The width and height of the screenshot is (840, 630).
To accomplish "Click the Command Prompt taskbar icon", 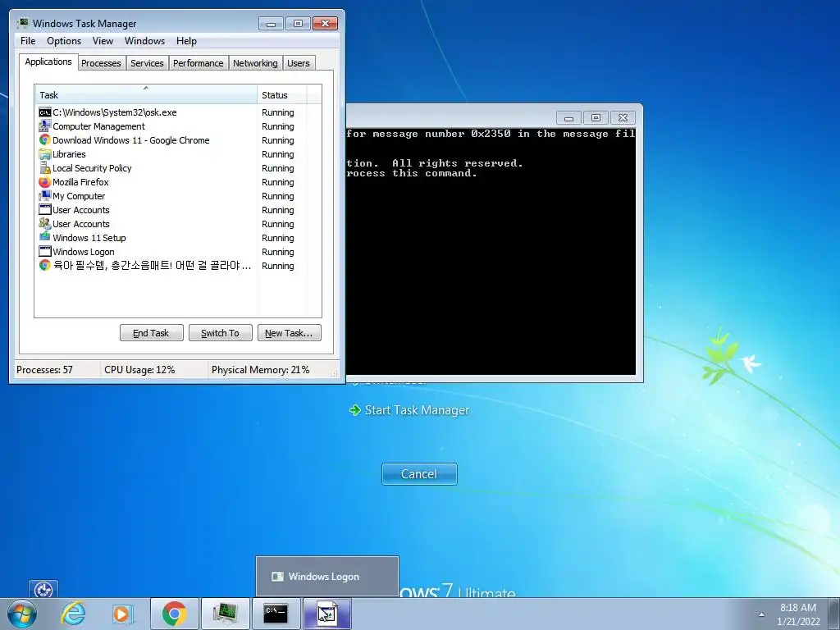I will 276,614.
